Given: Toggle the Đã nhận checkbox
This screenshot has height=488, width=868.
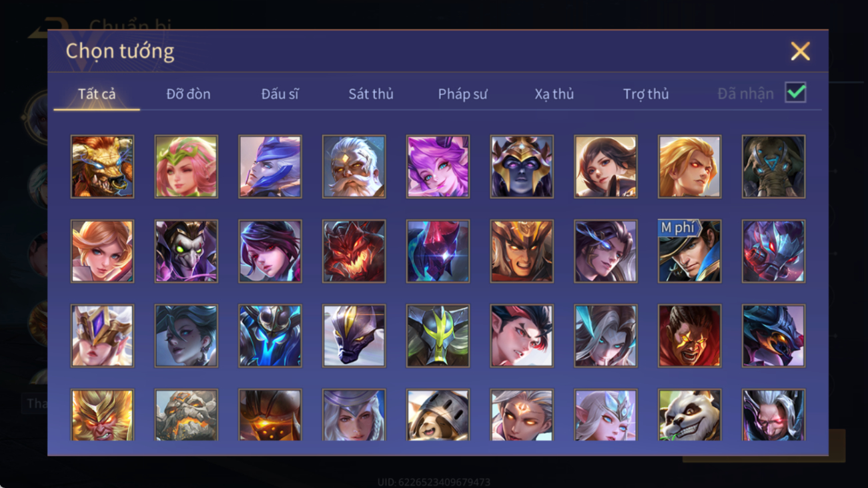Looking at the screenshot, I should coord(795,93).
